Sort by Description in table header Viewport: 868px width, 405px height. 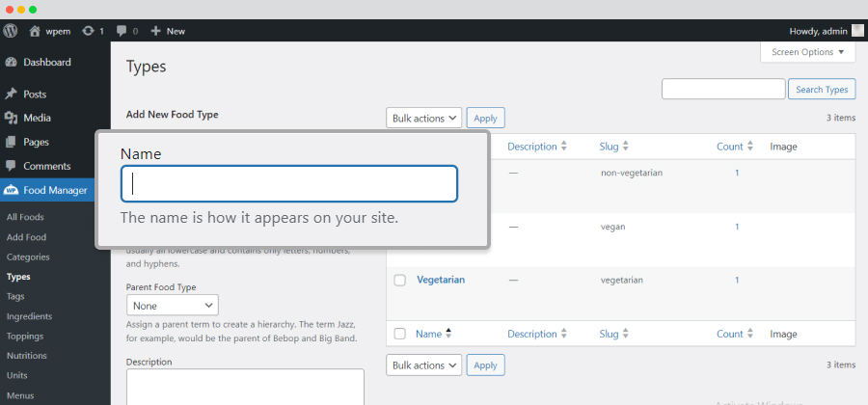click(x=537, y=147)
